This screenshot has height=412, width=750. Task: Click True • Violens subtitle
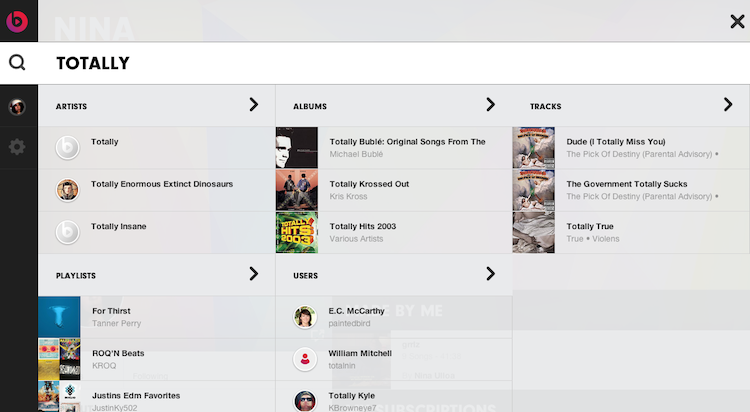593,239
